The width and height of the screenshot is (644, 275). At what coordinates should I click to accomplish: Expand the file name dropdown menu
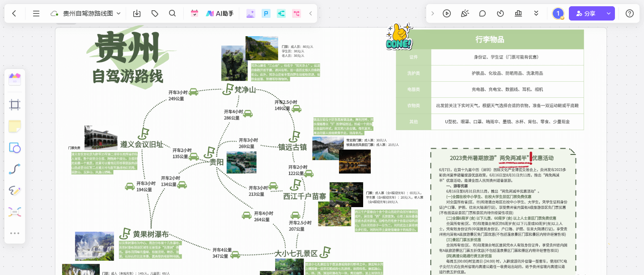click(118, 13)
